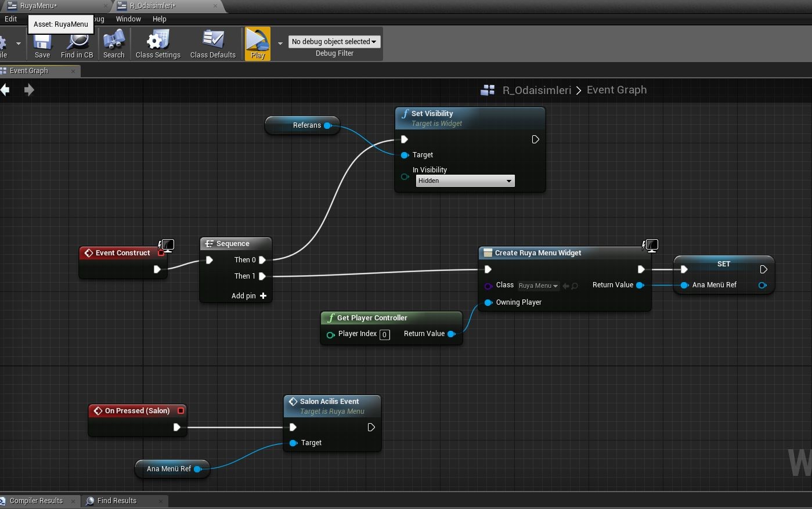812x509 pixels.
Task: Open Class Settings from the toolbar
Action: click(158, 44)
